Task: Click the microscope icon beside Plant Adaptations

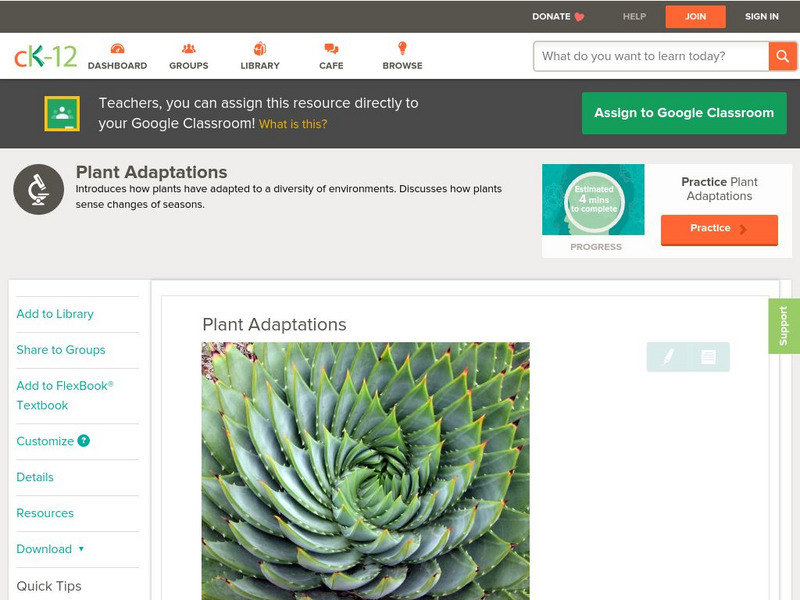Action: tap(38, 189)
